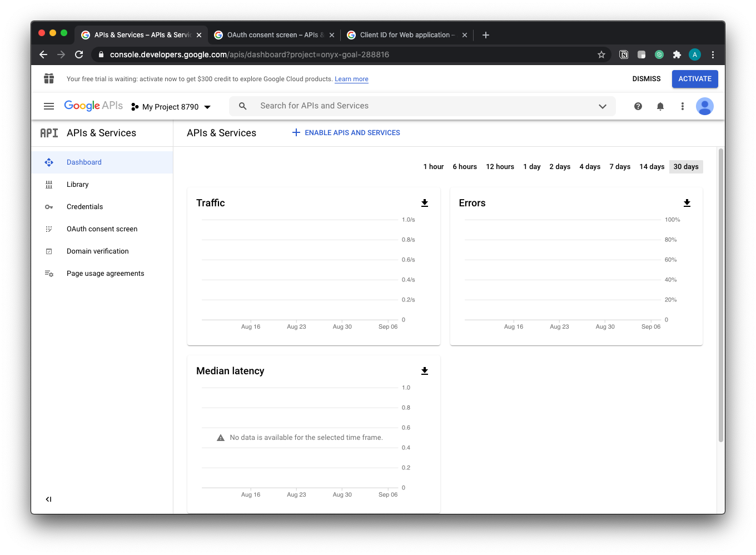Click Enable APIs and Services
The image size is (756, 555).
[346, 133]
